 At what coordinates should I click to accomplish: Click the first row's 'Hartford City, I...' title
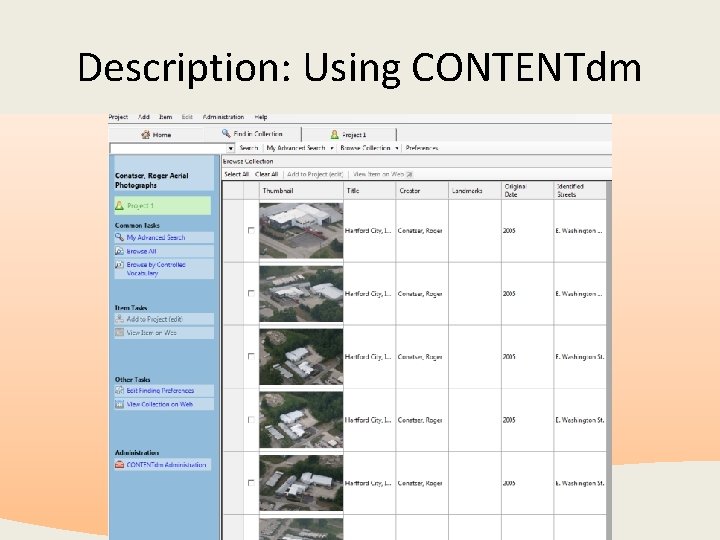click(x=368, y=231)
